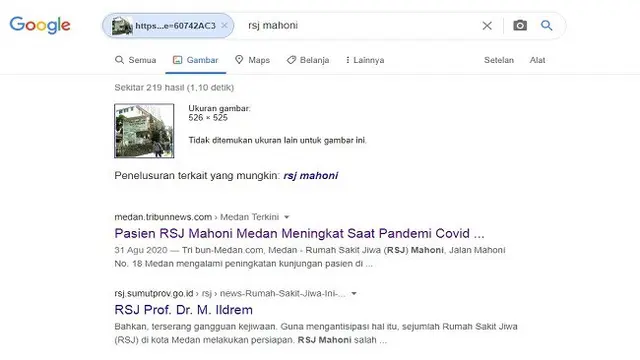Remove the uploaded image chip

tap(224, 25)
